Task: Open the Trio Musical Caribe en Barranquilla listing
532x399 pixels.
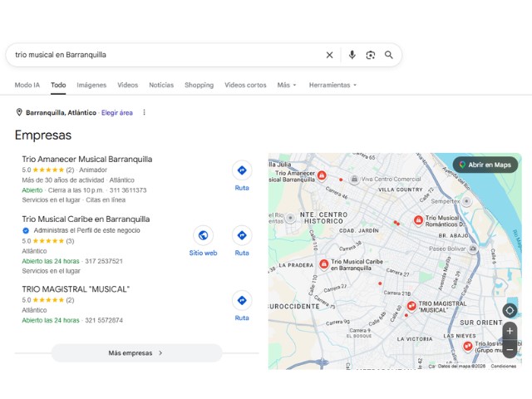Action: pyautogui.click(x=86, y=219)
